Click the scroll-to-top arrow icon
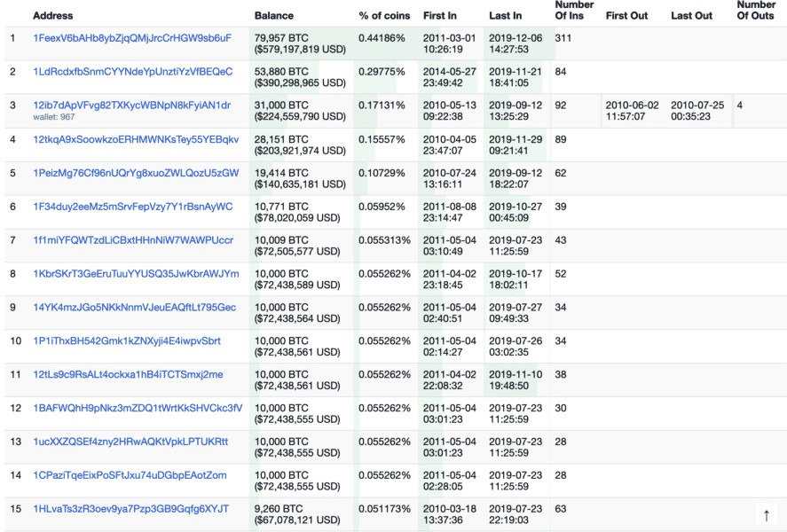The width and height of the screenshot is (787, 532). pyautogui.click(x=767, y=515)
